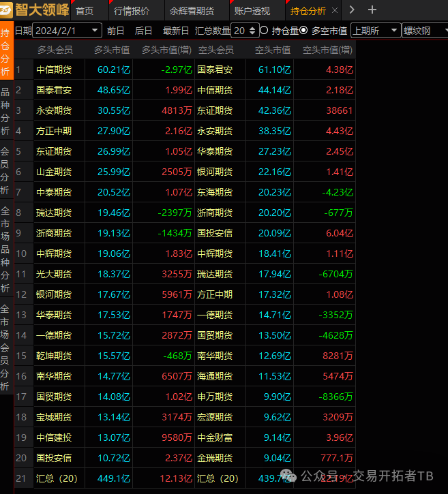This screenshot has height=494, width=448.
Task: Click the 智大领峰 app logo icon
Action: click(6, 10)
